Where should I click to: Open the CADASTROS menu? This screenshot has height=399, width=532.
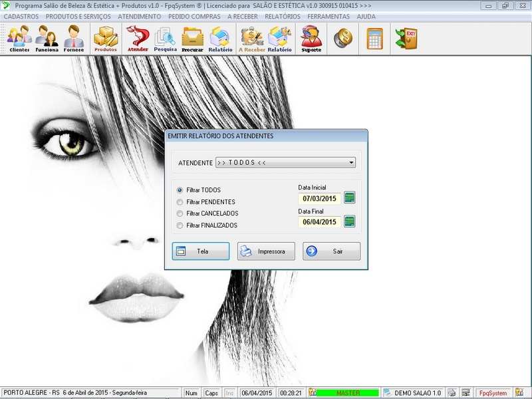point(21,16)
